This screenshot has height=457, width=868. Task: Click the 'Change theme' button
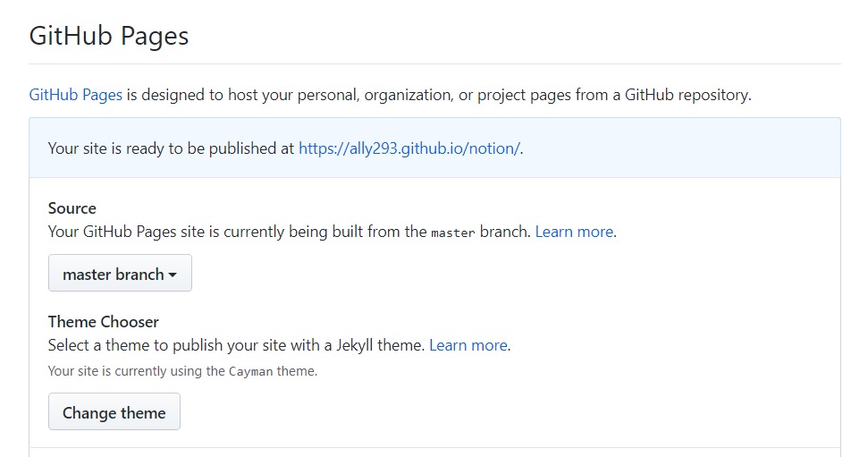tap(114, 411)
